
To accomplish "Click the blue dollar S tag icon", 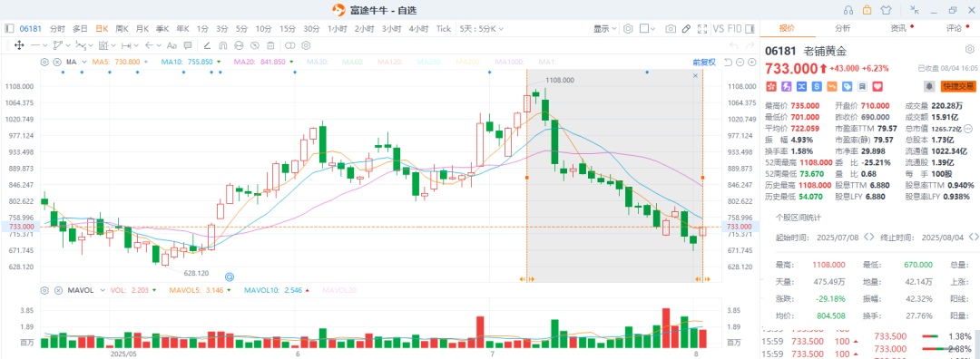I will (x=817, y=85).
